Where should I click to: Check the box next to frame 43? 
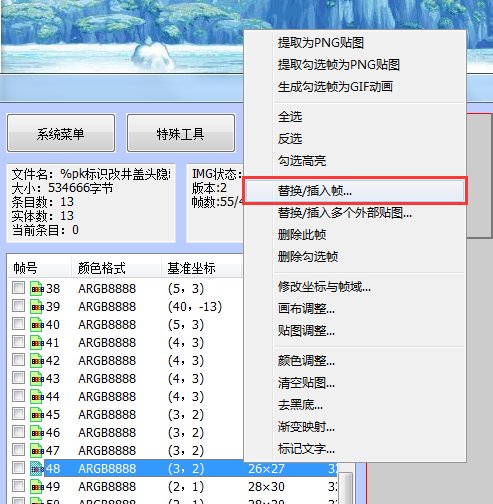tap(18, 378)
